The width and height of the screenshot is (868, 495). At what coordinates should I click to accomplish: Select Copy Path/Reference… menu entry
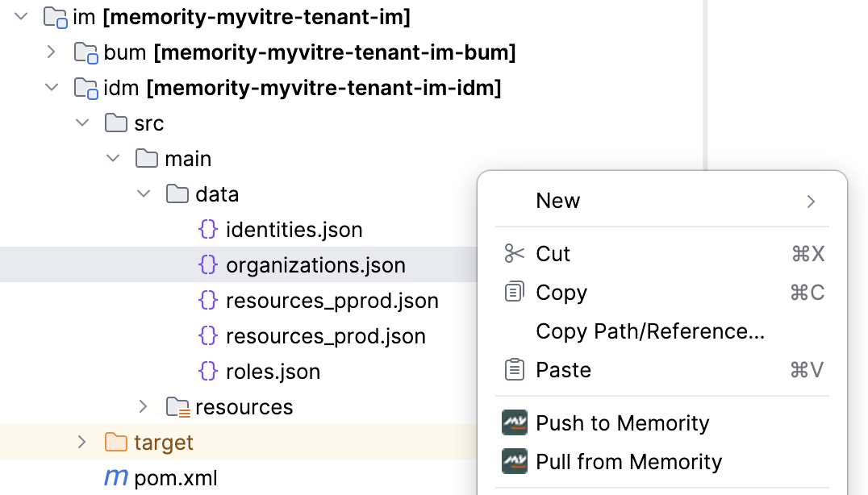click(x=662, y=331)
